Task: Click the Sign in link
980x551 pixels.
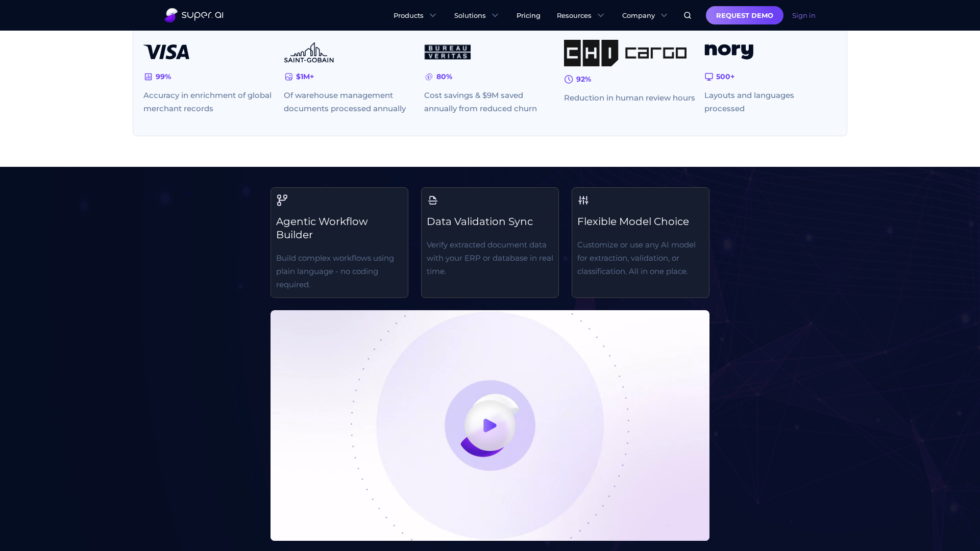Action: coord(803,15)
